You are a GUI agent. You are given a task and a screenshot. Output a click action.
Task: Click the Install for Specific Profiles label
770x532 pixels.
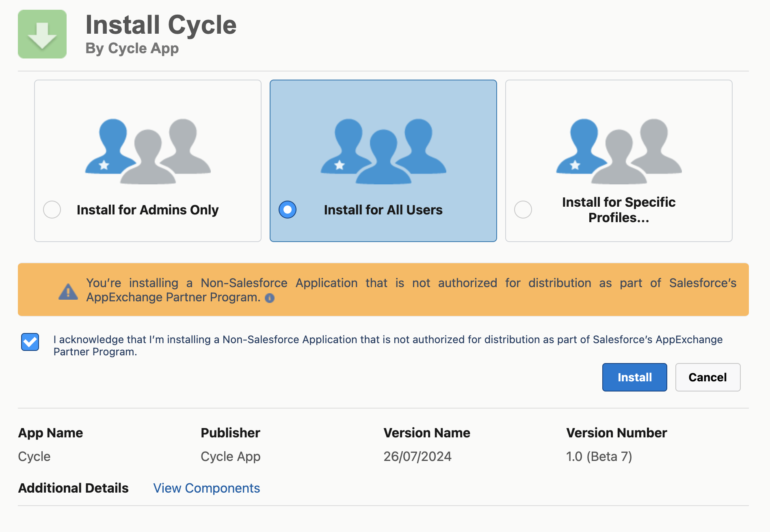tap(619, 210)
